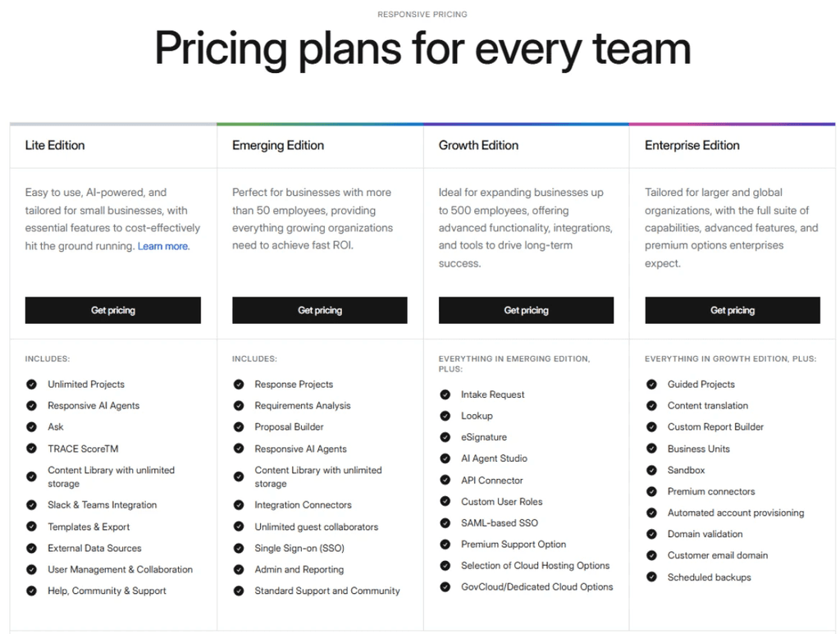This screenshot has height=634, width=840.
Task: Click the checkmark next to AI Agent Studio
Action: pyautogui.click(x=445, y=458)
